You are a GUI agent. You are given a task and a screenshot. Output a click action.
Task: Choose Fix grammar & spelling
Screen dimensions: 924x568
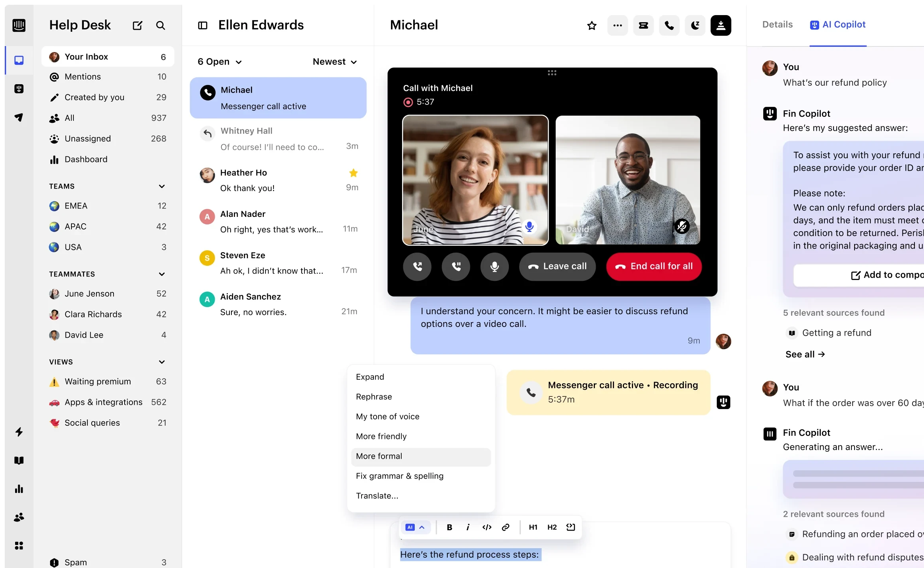point(421,476)
